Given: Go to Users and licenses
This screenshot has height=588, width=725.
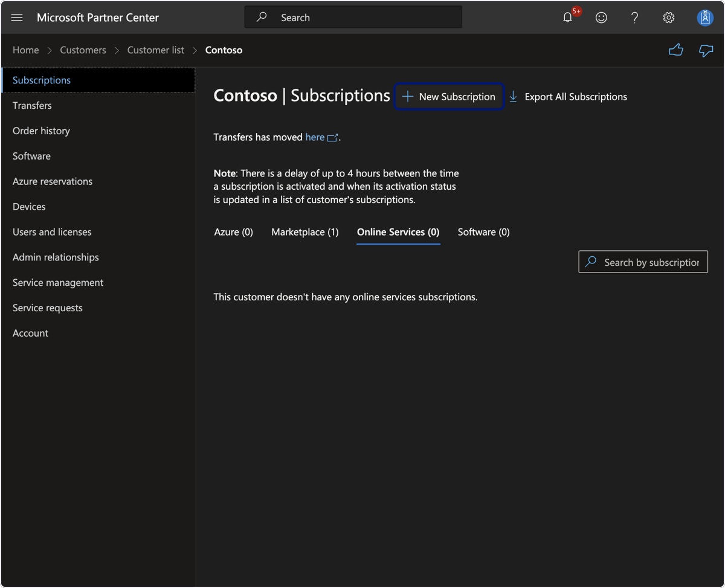Looking at the screenshot, I should [52, 232].
